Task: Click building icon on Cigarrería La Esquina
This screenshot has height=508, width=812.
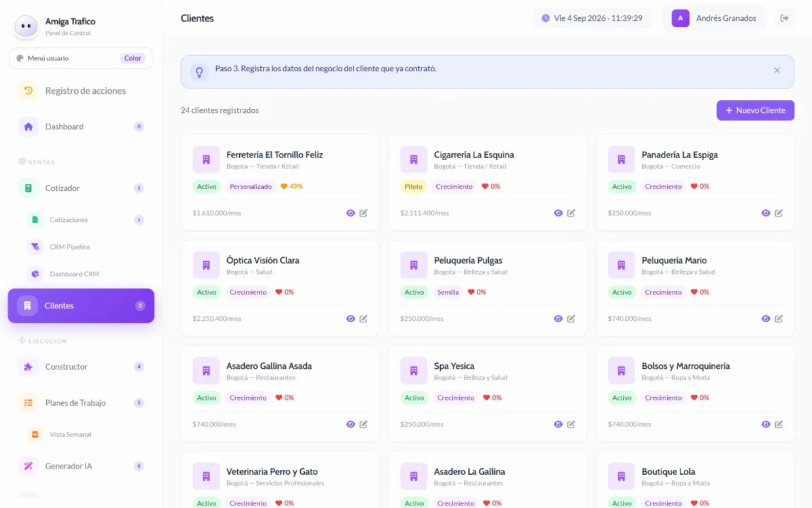Action: pos(414,159)
